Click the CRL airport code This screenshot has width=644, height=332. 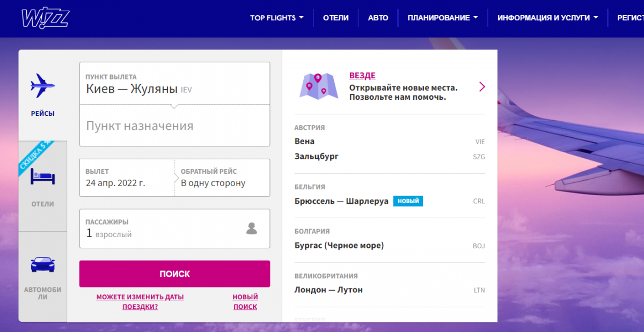[479, 202]
